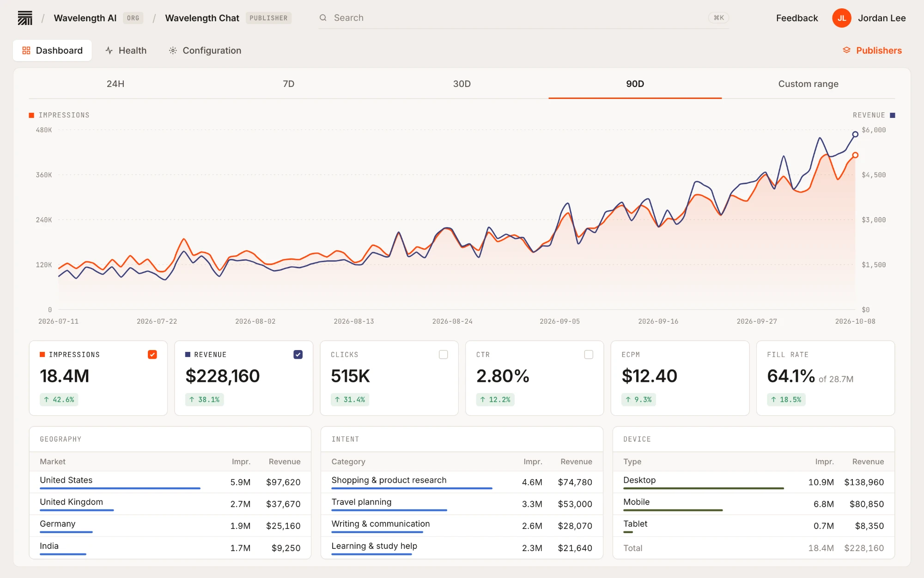Image resolution: width=924 pixels, height=578 pixels.
Task: Open the Publishers link
Action: click(872, 50)
